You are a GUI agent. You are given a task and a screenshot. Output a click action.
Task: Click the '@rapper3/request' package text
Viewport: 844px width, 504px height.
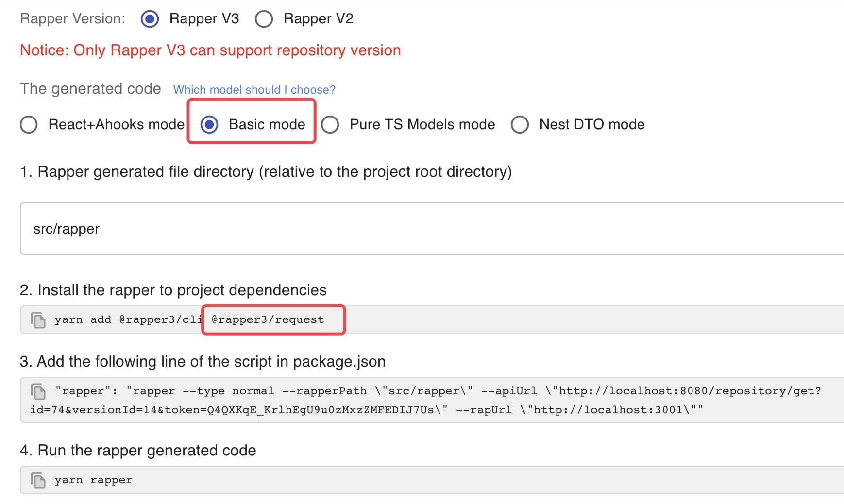(x=268, y=319)
